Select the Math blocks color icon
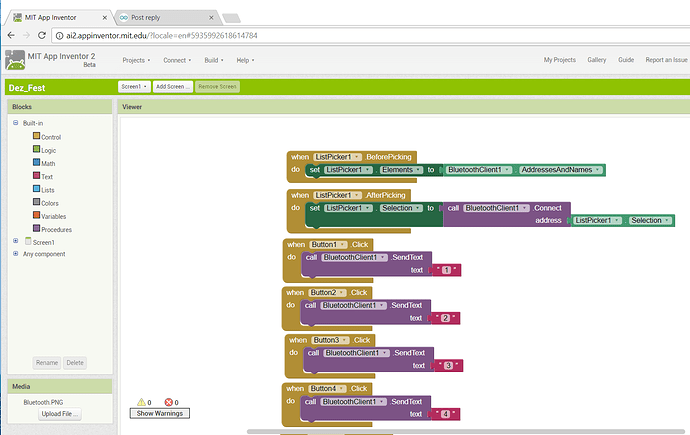This screenshot has width=690, height=435. click(x=37, y=162)
